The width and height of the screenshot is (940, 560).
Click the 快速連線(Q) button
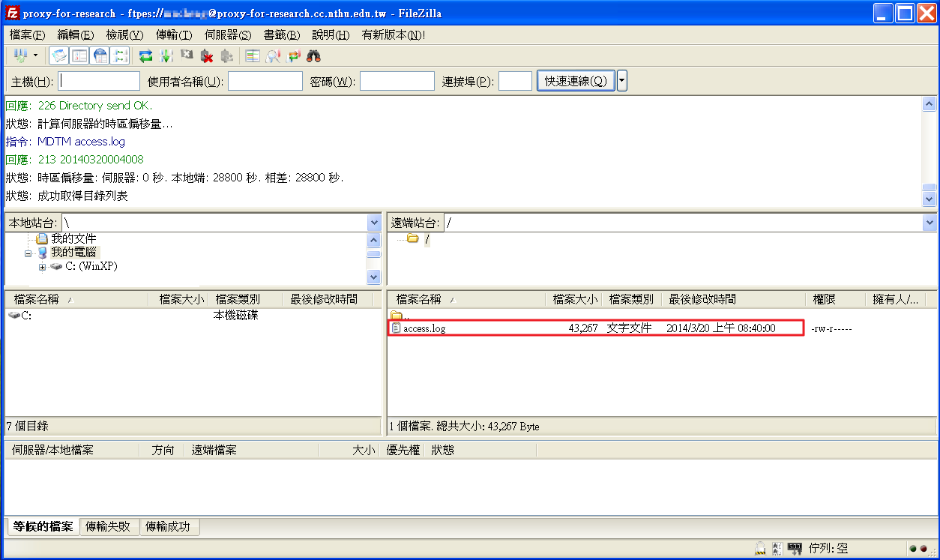pos(575,81)
